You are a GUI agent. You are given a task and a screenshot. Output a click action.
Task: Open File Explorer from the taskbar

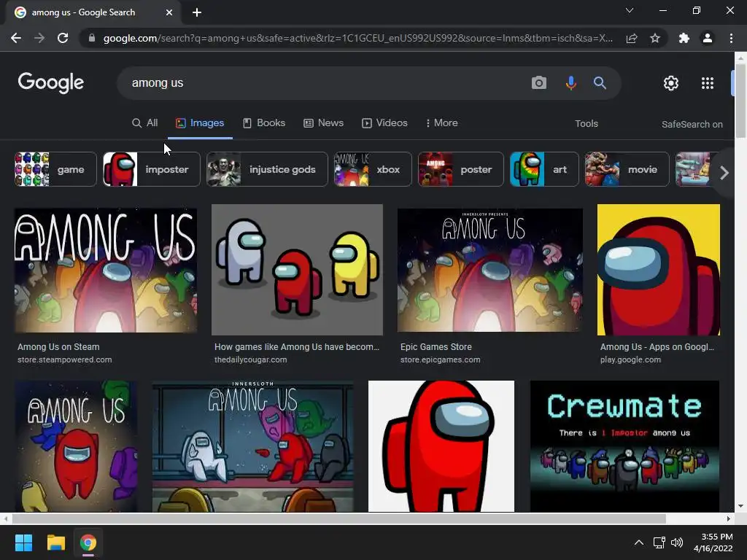[55, 542]
